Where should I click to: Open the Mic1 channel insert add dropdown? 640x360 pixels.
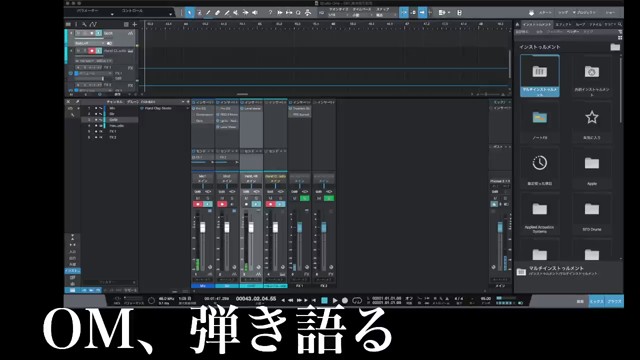point(211,102)
